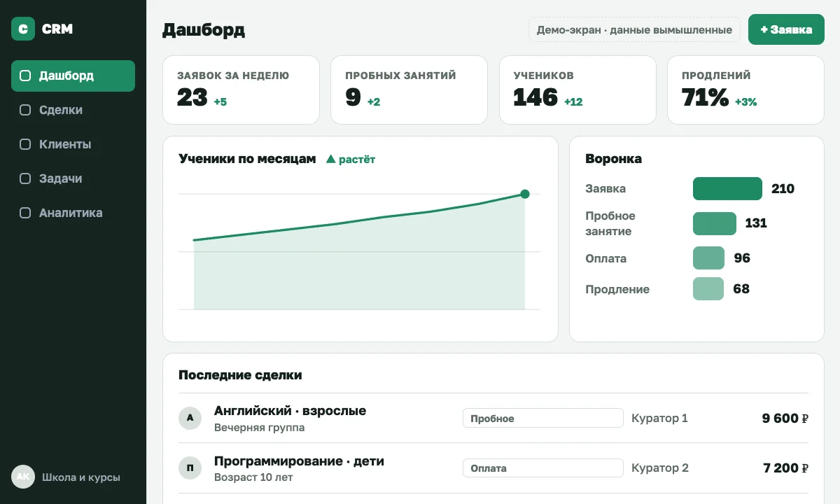The image size is (840, 504).
Task: Click the П avatar of Программирование deal
Action: click(190, 468)
